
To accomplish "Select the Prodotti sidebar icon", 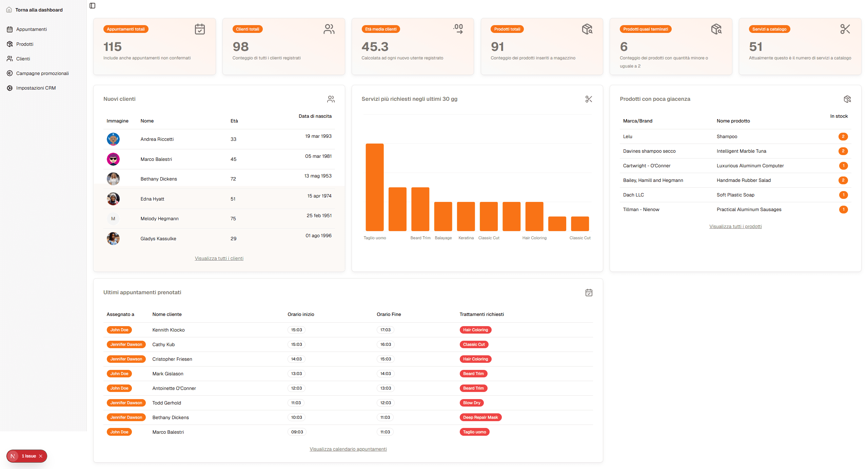I will point(9,44).
